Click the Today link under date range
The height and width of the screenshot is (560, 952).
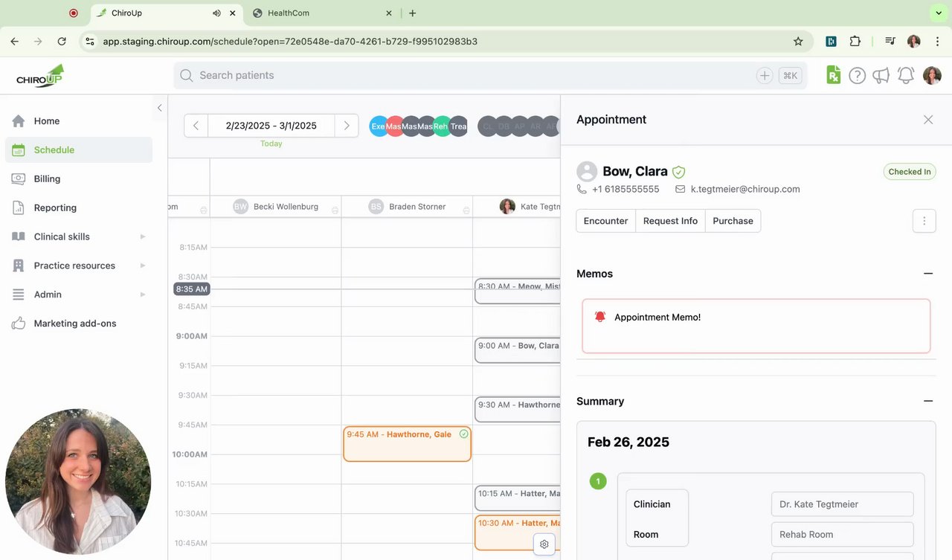pyautogui.click(x=271, y=144)
